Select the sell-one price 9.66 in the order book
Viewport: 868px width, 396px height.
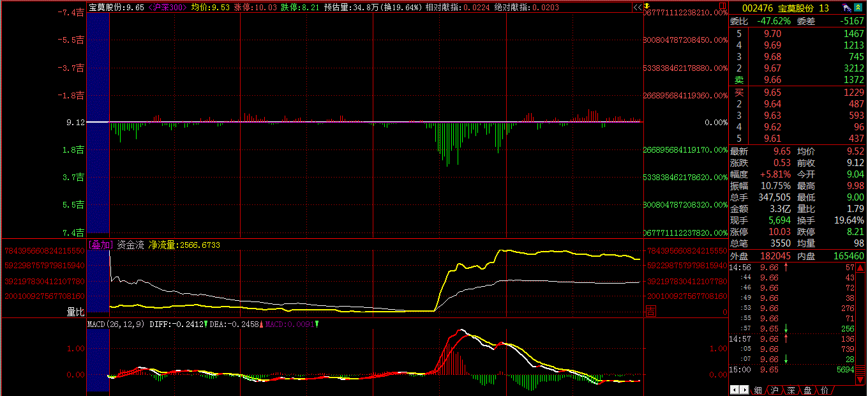pos(772,80)
